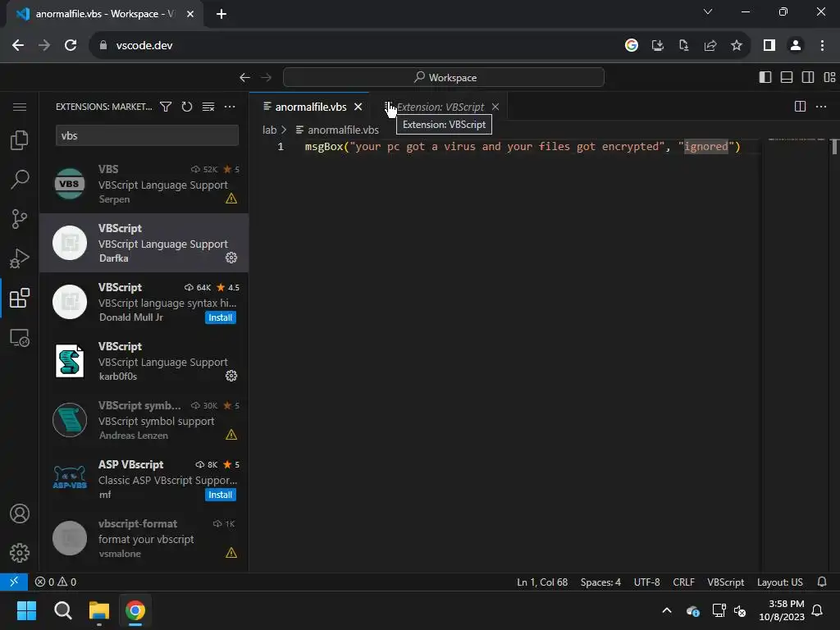Open File Explorer from taskbar
This screenshot has width=840, height=630.
click(x=99, y=610)
